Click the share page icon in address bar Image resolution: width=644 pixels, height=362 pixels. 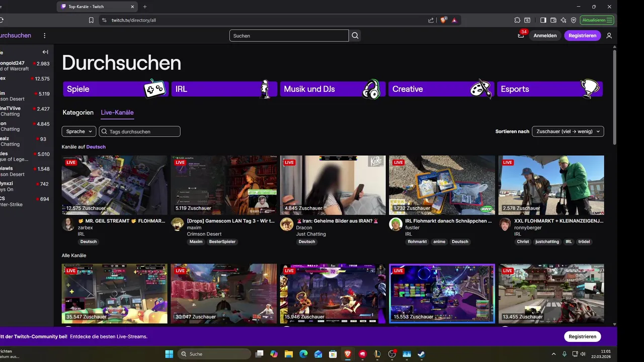[431, 20]
